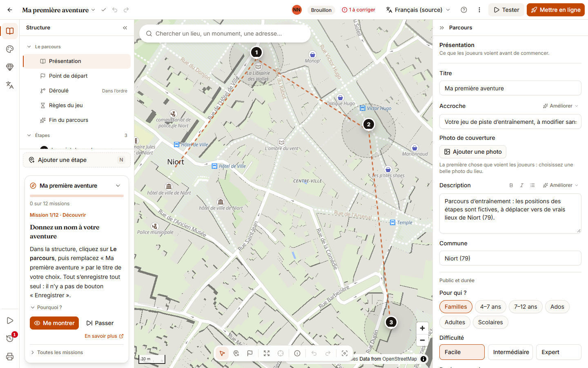Select the pointer tool in map toolbar

coord(222,353)
